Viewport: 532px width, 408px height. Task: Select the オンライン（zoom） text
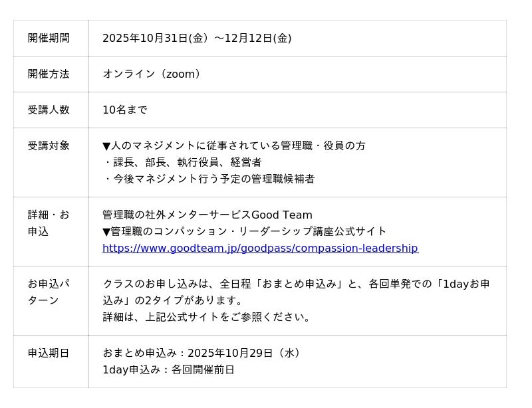tap(154, 74)
